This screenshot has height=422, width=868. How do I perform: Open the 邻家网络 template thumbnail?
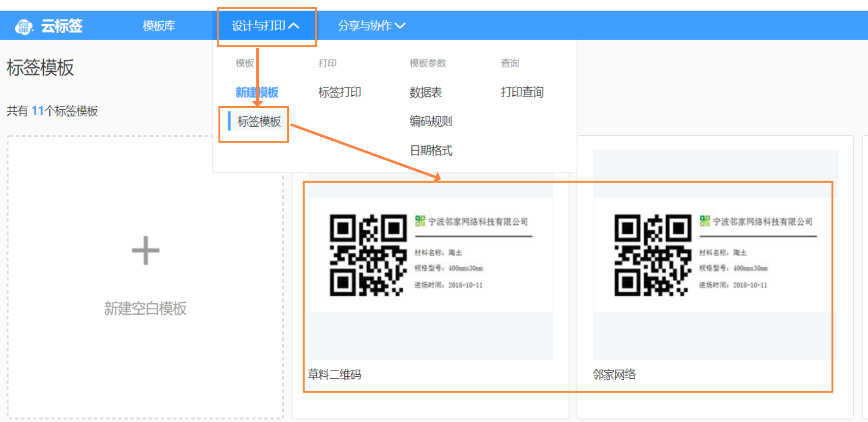click(715, 255)
